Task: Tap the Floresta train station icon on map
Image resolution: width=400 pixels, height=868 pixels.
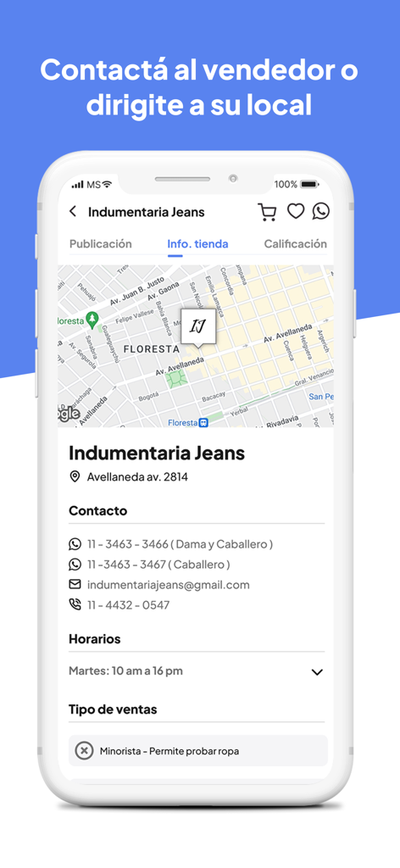Action: point(204,422)
